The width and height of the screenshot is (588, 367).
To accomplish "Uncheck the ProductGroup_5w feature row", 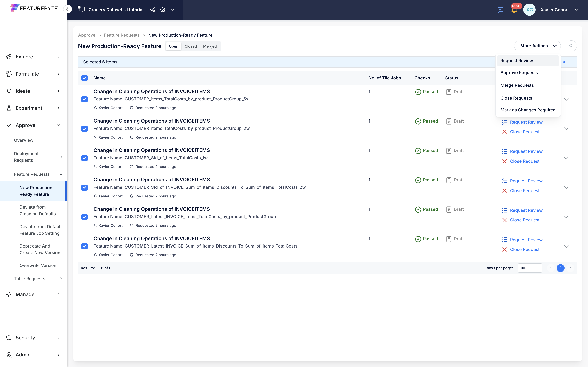I will click(x=84, y=99).
